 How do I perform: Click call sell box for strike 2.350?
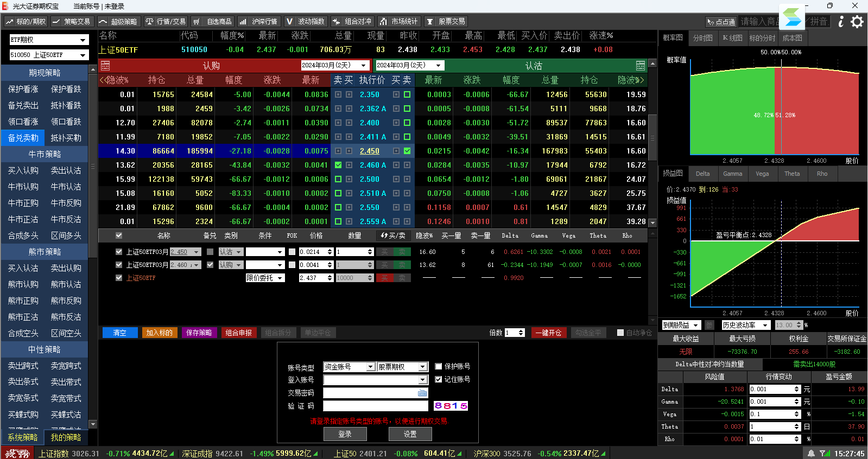coord(338,94)
